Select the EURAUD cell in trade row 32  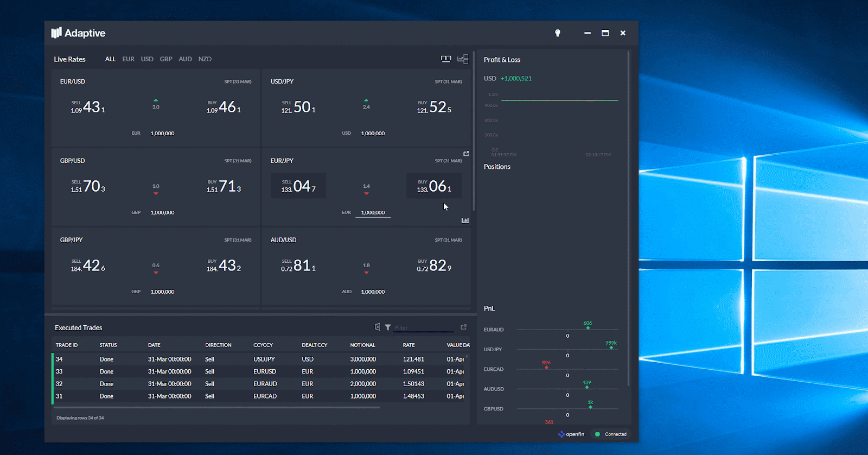pos(265,384)
